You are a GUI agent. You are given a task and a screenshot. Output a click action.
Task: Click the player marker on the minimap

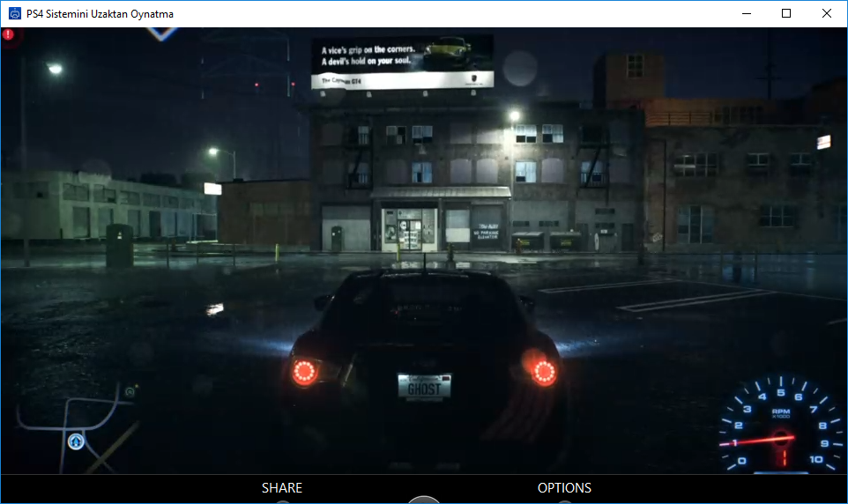point(77,441)
